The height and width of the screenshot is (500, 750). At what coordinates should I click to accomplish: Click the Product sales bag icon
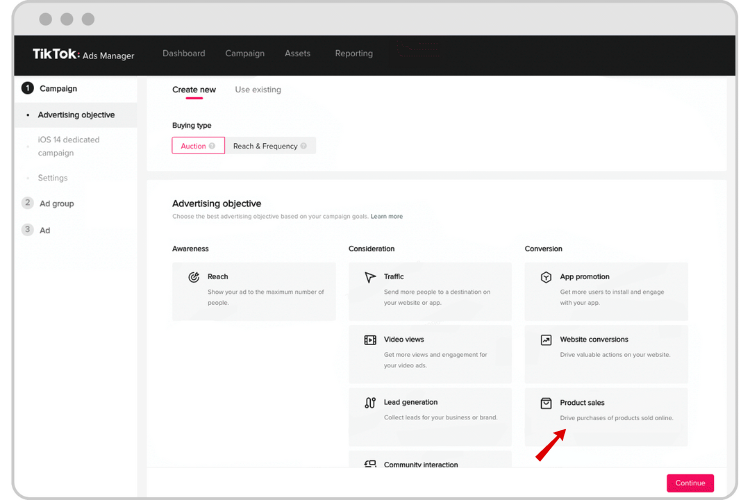tap(546, 403)
